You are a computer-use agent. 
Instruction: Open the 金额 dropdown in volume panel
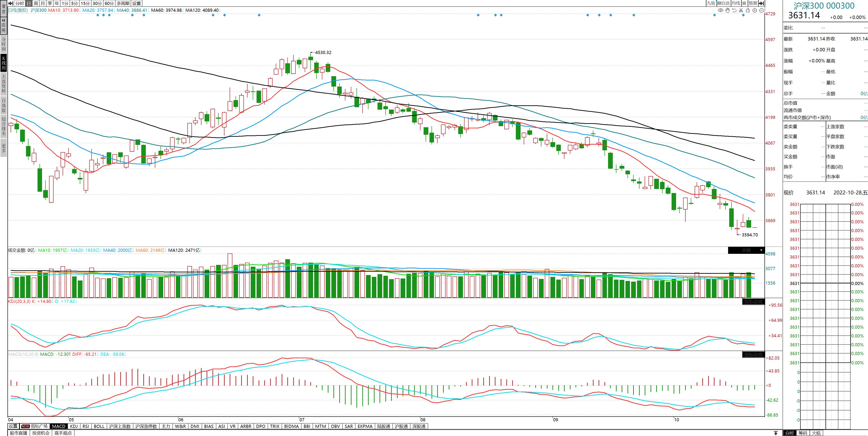(761, 250)
